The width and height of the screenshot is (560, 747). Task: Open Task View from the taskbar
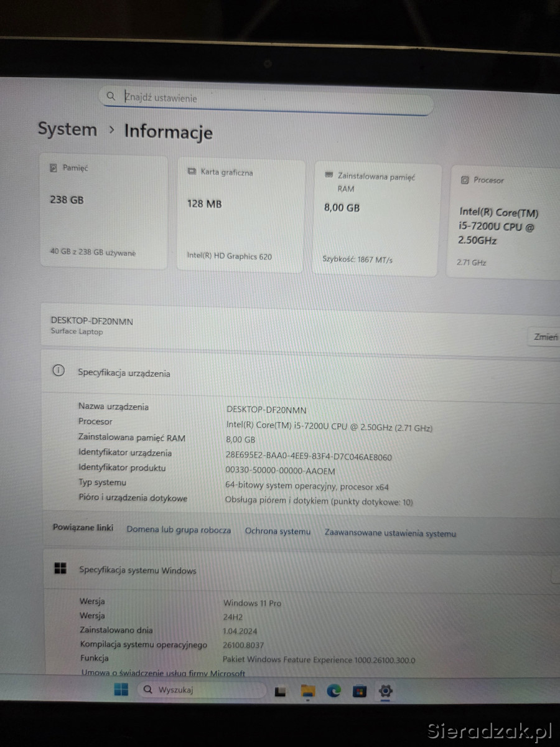coord(280,691)
